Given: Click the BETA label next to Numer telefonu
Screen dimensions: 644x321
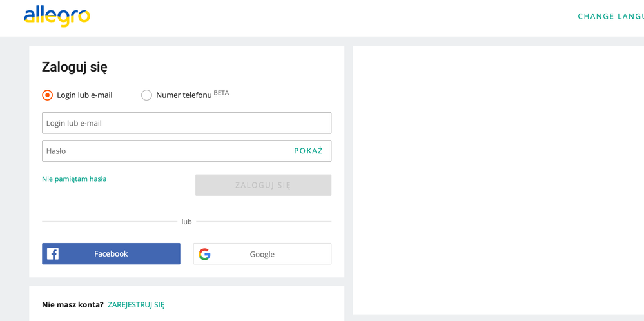Looking at the screenshot, I should 221,93.
